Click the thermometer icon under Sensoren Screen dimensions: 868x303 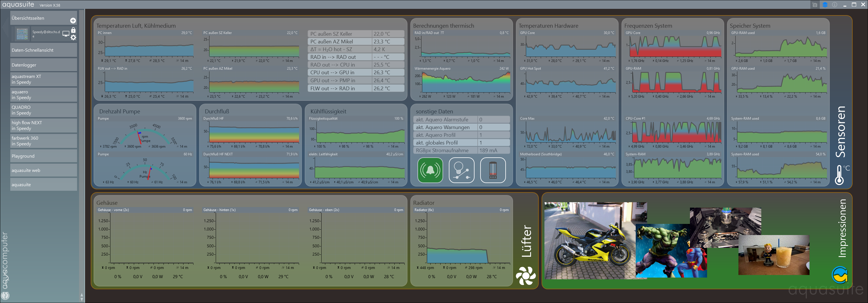840,175
